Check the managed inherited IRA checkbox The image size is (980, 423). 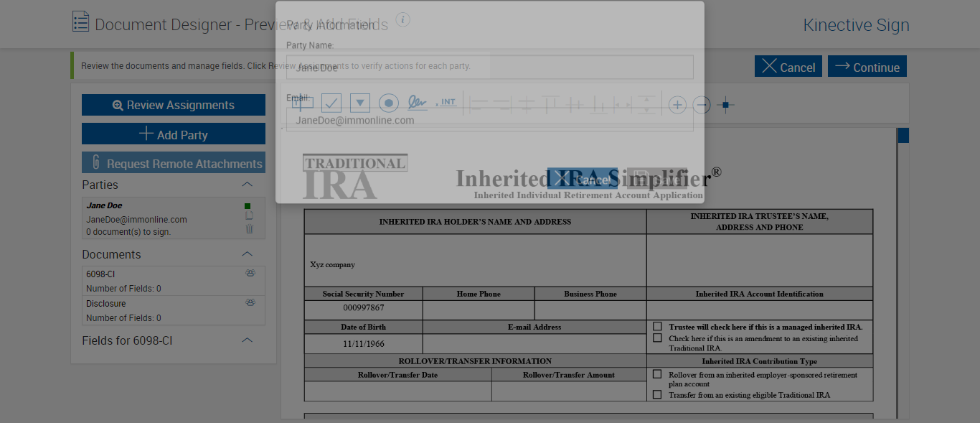(x=657, y=326)
